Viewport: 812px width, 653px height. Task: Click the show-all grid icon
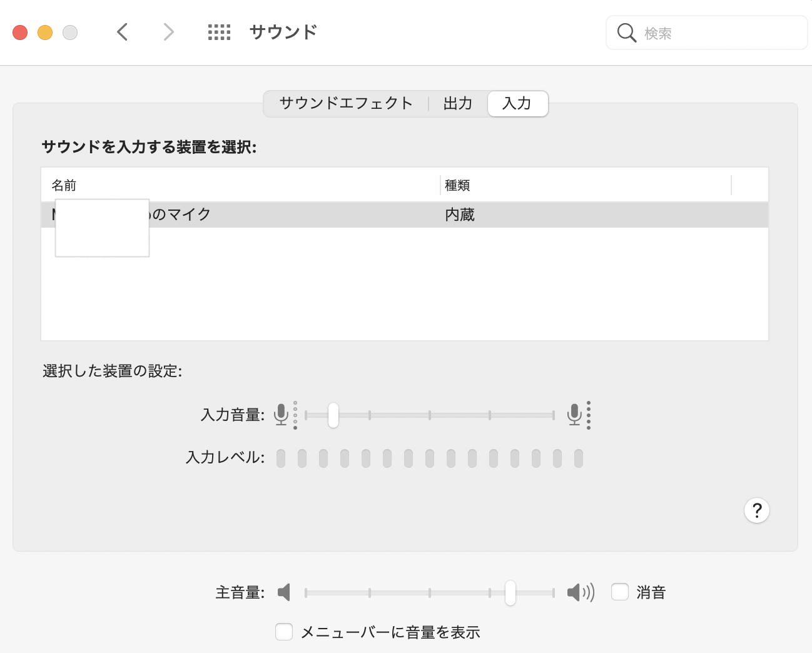pos(219,32)
